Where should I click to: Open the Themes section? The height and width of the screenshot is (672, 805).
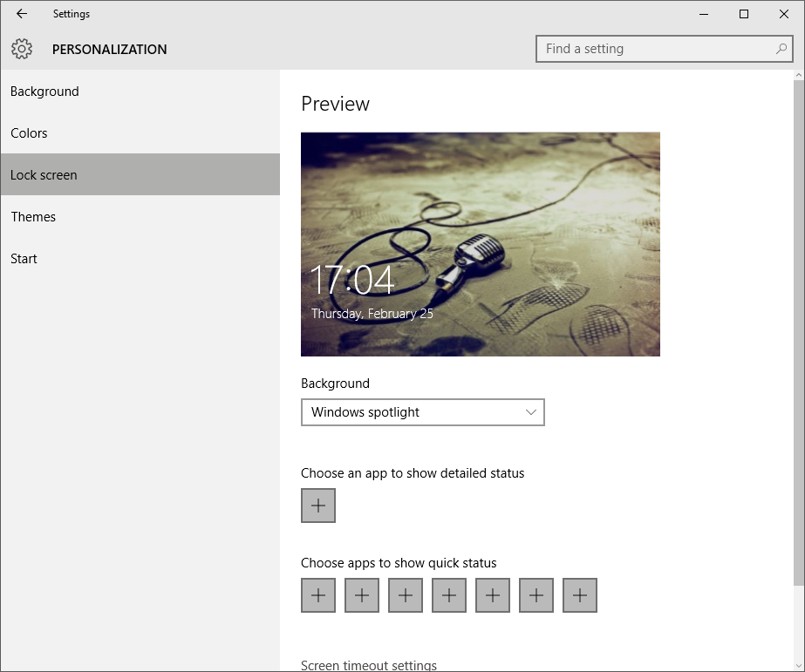click(140, 216)
